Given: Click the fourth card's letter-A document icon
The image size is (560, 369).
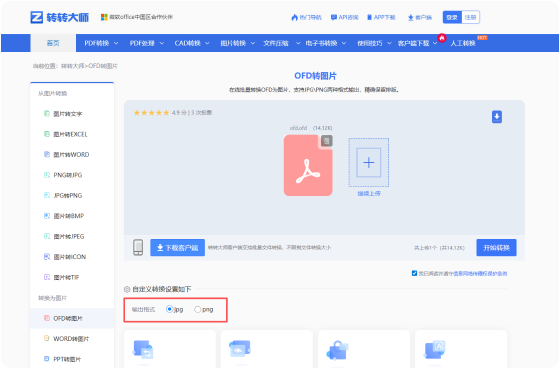Looking at the screenshot, I should pos(435,349).
